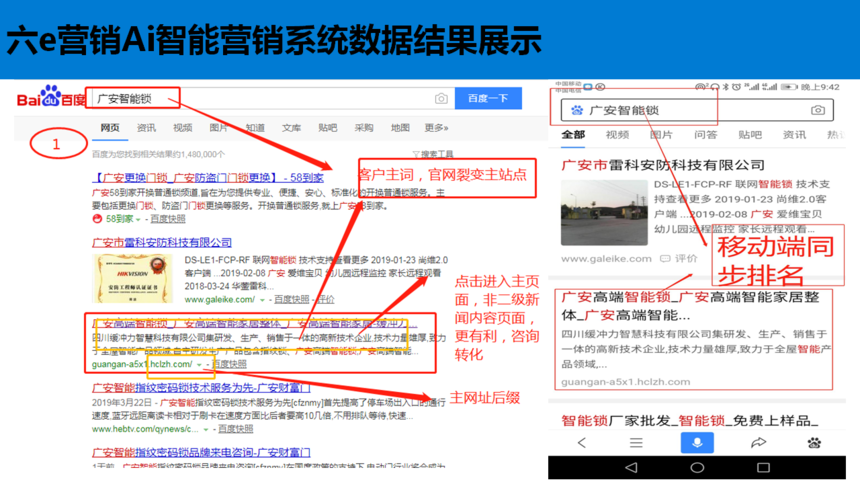Open mobile browser hamburger menu

[x=636, y=442]
